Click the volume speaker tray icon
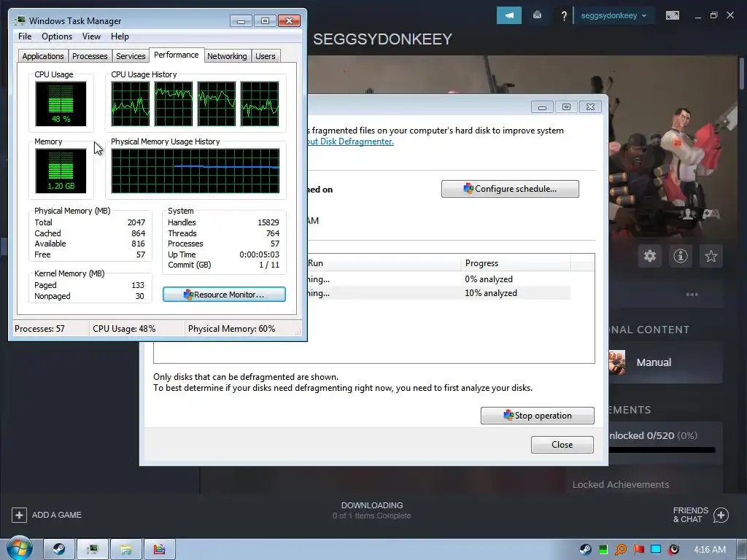This screenshot has height=560, width=747. click(x=673, y=550)
